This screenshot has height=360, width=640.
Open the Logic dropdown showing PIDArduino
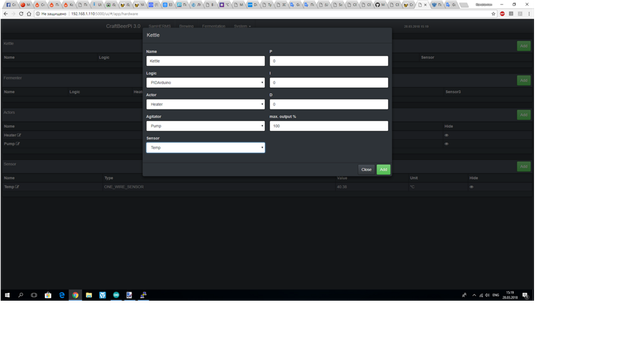(x=206, y=82)
